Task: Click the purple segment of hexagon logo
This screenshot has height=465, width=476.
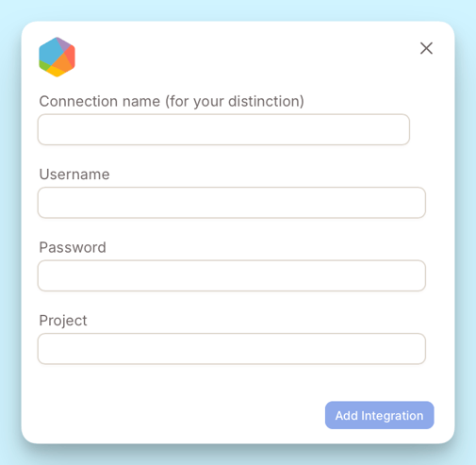Action: point(64,45)
